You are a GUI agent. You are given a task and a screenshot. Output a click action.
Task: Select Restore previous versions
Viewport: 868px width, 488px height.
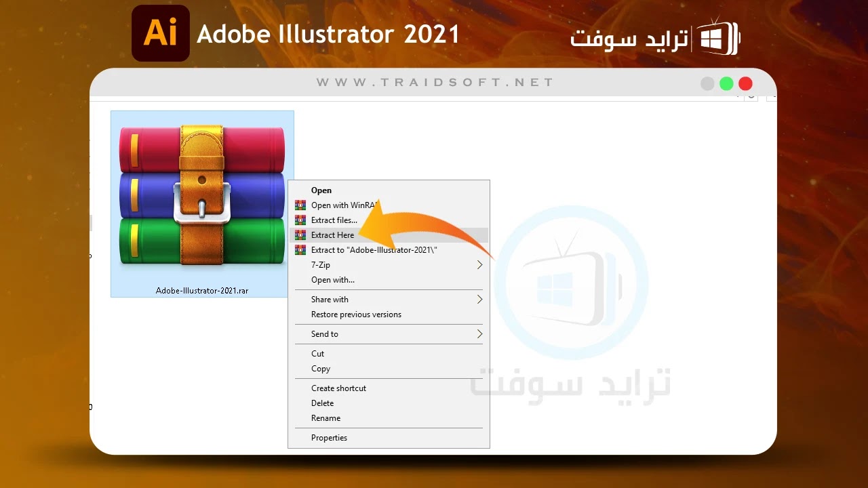389,314
